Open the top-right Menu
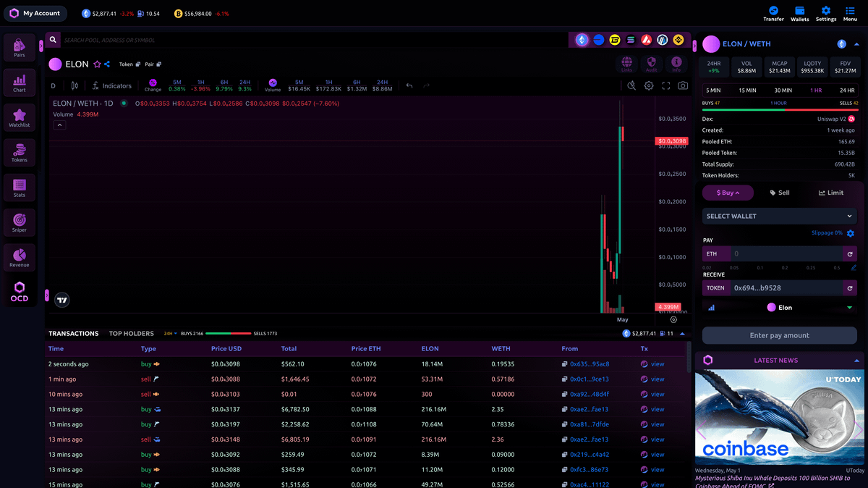Screen dimensions: 868x488 [850, 14]
